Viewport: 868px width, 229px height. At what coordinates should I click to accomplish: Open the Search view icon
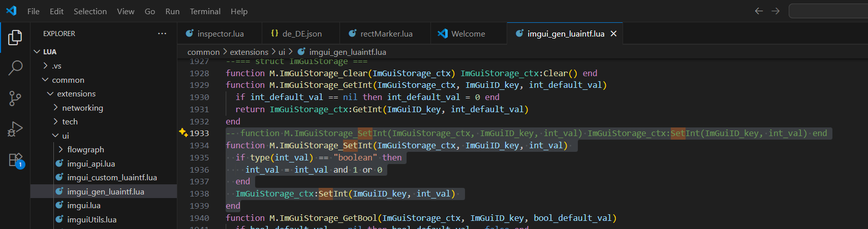(15, 68)
